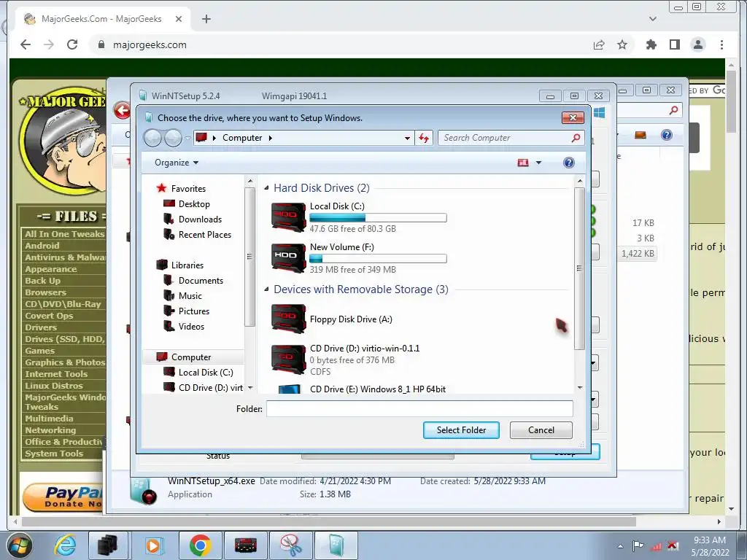Viewport: 747px width, 560px height.
Task: Open Android category on MajorGeeks
Action: coord(42,246)
